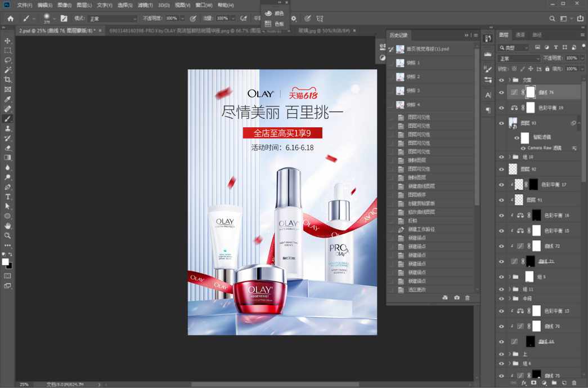Add layer style via fx icon
Screen dimensions: 588x388
[524, 383]
